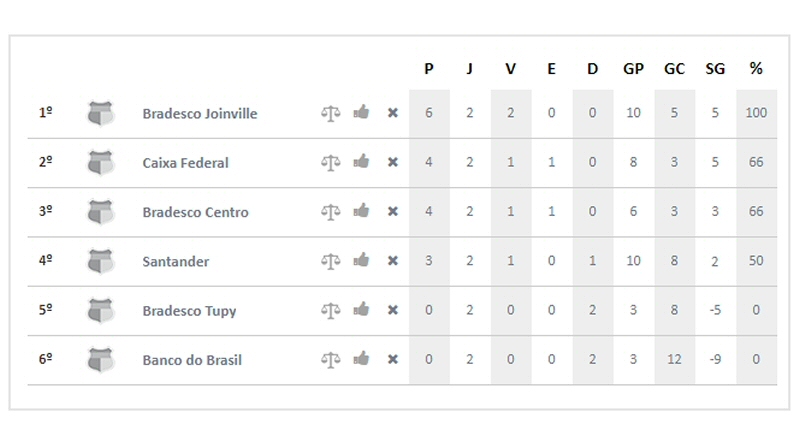Image resolution: width=800 pixels, height=445 pixels.
Task: Click the X icon for Banco do Brasil
Action: click(x=392, y=359)
